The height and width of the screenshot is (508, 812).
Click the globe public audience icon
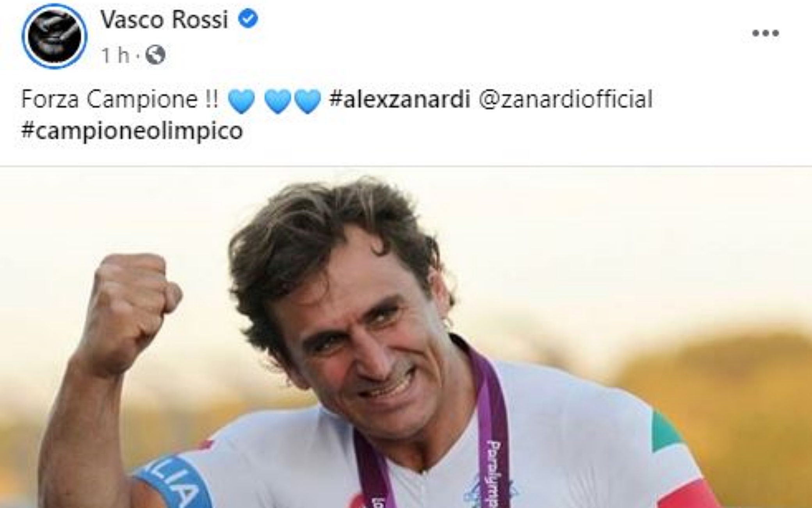tap(155, 55)
